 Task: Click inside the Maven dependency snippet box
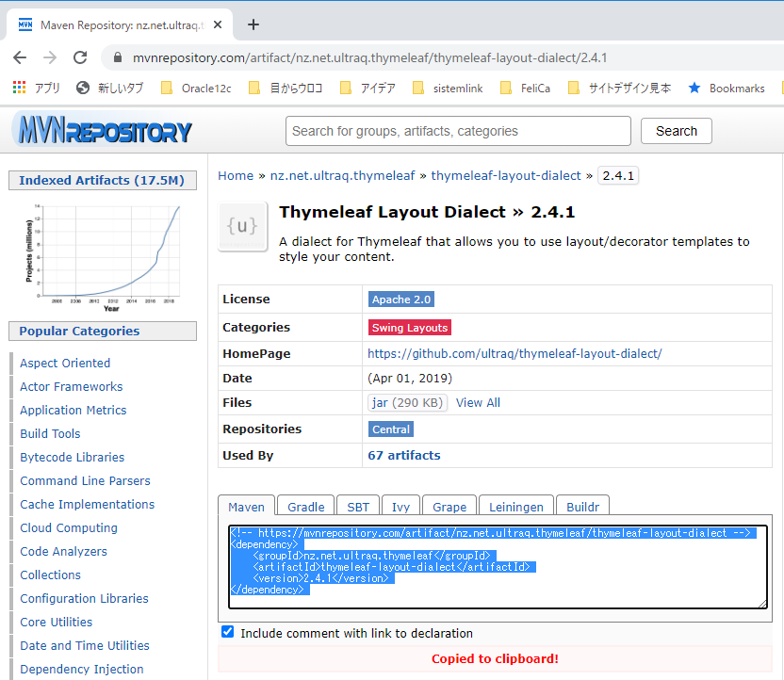click(x=498, y=567)
